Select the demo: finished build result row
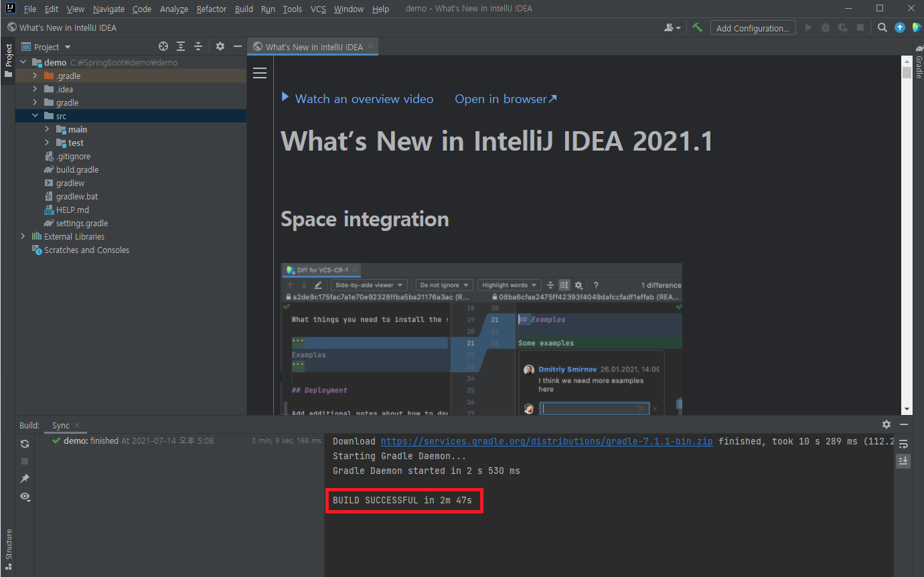 point(179,441)
